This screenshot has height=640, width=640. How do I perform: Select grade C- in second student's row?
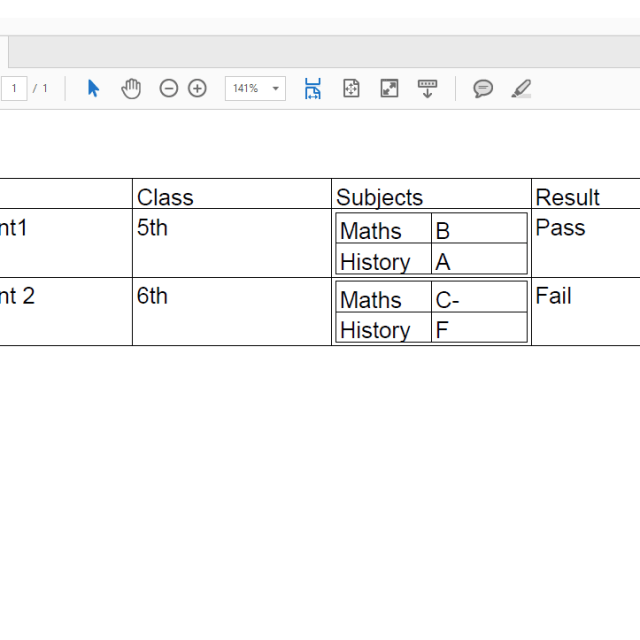click(447, 300)
